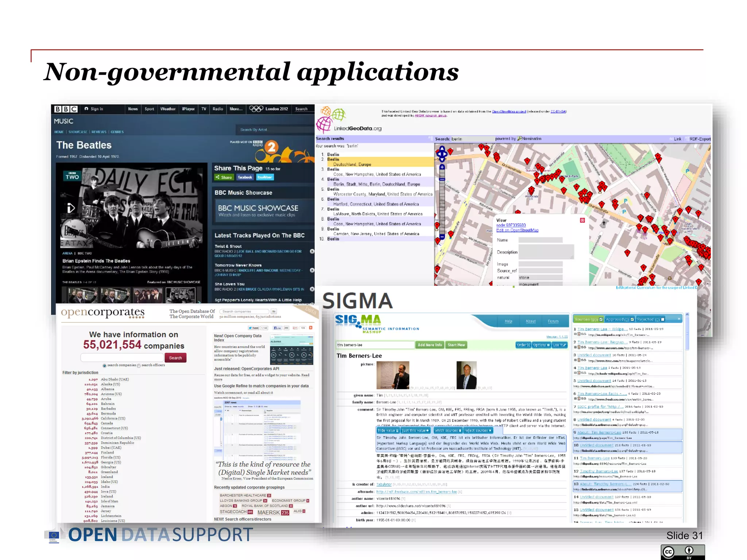Click the Forum link in SIG.MA header
The width and height of the screenshot is (747, 560).
[x=553, y=321]
